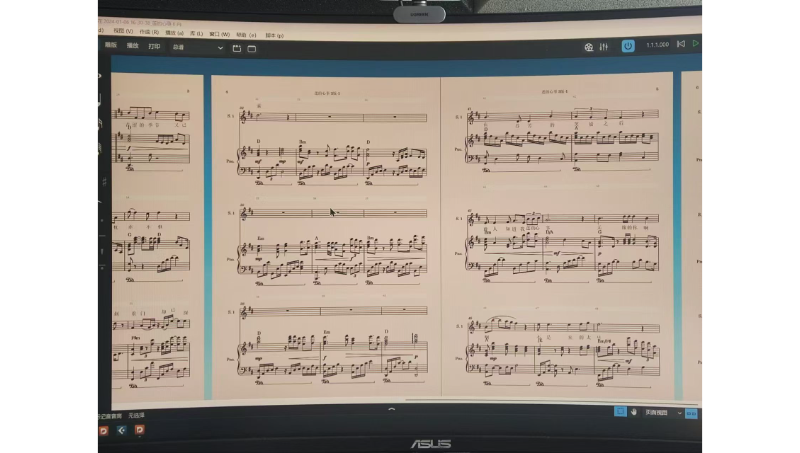Screen dimensions: 800x453
Task: Toggle the blue activate project power button
Action: [628, 46]
